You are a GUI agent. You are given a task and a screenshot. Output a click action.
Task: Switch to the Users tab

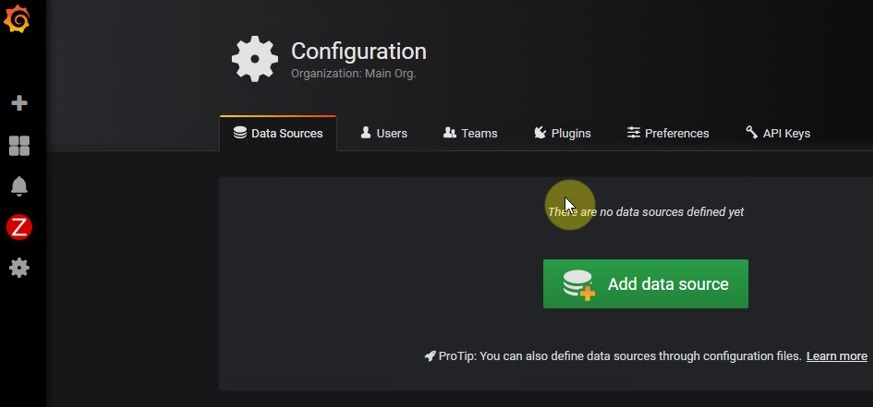click(x=383, y=133)
